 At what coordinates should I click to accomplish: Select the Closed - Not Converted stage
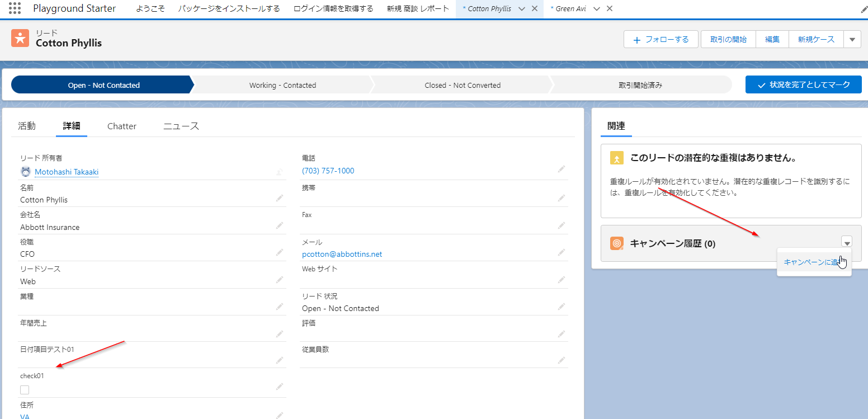[463, 85]
